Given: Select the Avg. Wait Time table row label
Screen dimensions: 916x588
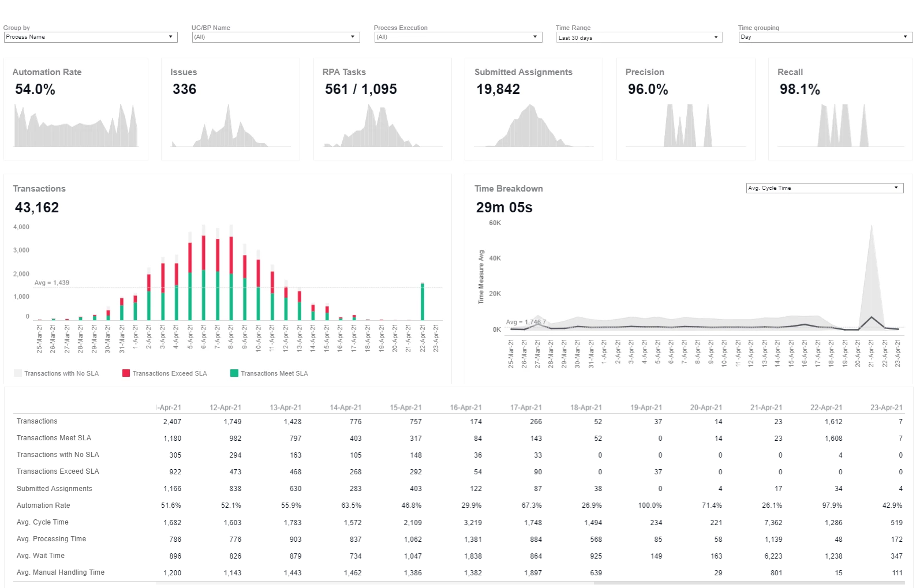Looking at the screenshot, I should pos(40,556).
